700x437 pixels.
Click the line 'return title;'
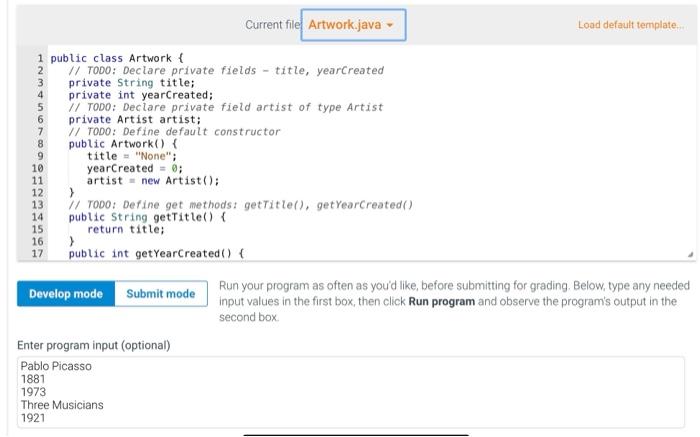tap(126, 229)
